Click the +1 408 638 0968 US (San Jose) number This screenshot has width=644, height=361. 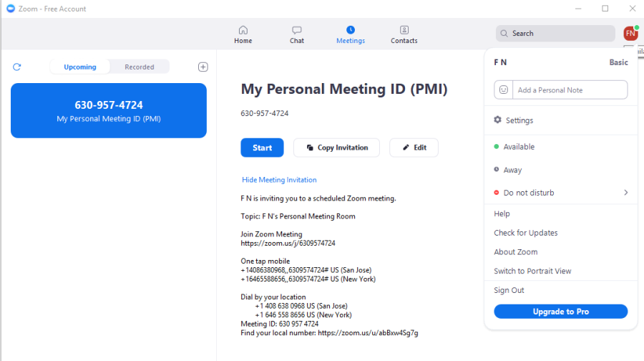(x=301, y=306)
